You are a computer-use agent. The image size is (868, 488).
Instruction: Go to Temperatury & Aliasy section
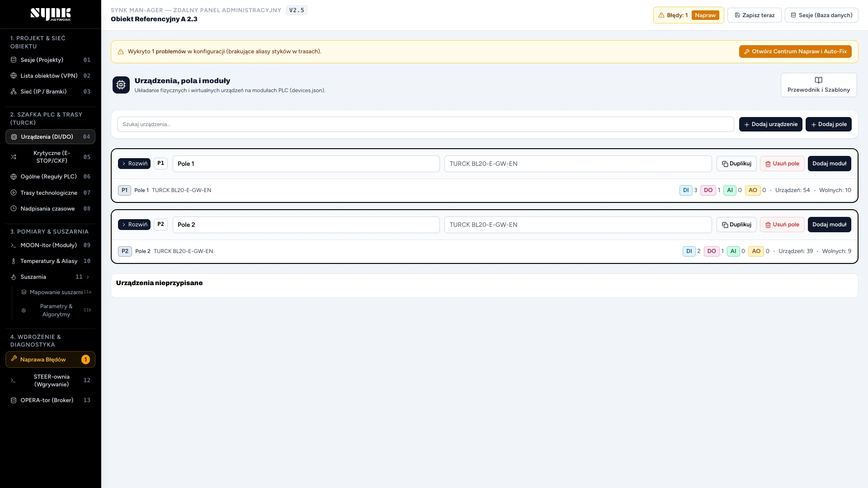point(50,261)
